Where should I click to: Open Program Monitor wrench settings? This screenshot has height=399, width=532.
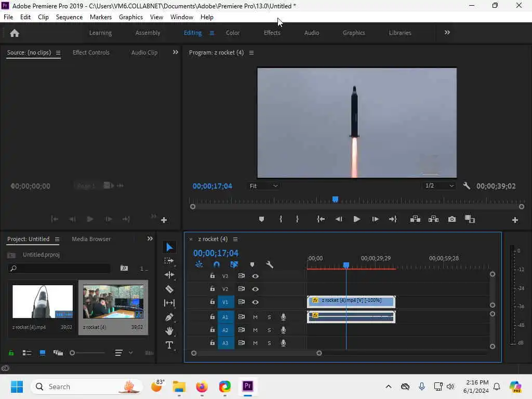coord(466,186)
